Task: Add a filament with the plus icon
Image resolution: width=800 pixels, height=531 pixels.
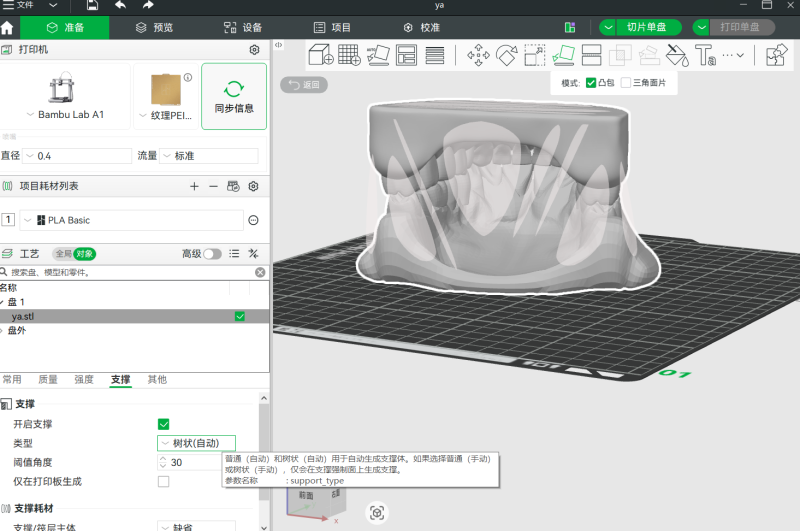Action: [194, 186]
